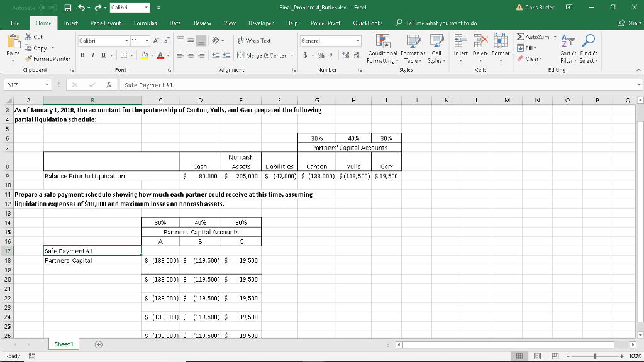Viewport: 644px width, 362px height.
Task: Expand the Name Box dropdown arrow
Action: (47, 85)
